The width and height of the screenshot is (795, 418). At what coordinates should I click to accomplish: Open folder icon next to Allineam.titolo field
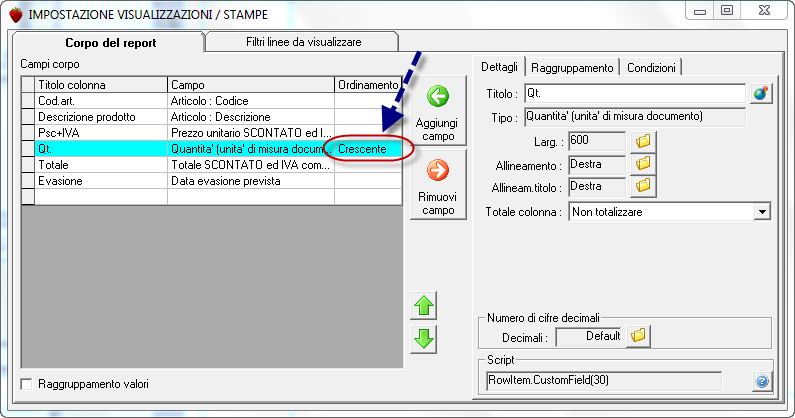643,186
